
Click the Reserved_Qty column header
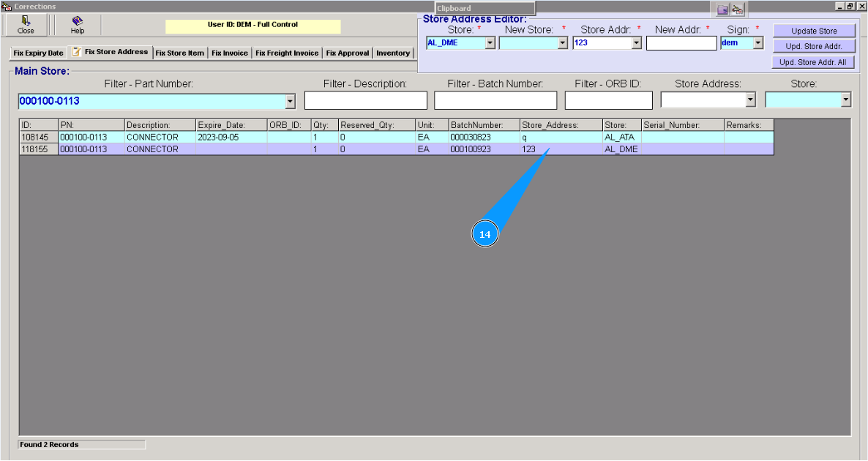tap(376, 125)
